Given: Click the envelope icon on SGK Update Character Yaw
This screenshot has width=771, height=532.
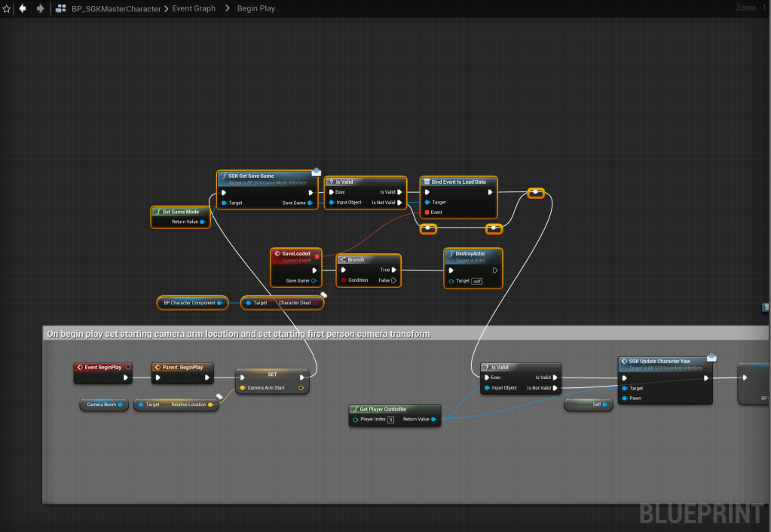Looking at the screenshot, I should click(x=711, y=357).
